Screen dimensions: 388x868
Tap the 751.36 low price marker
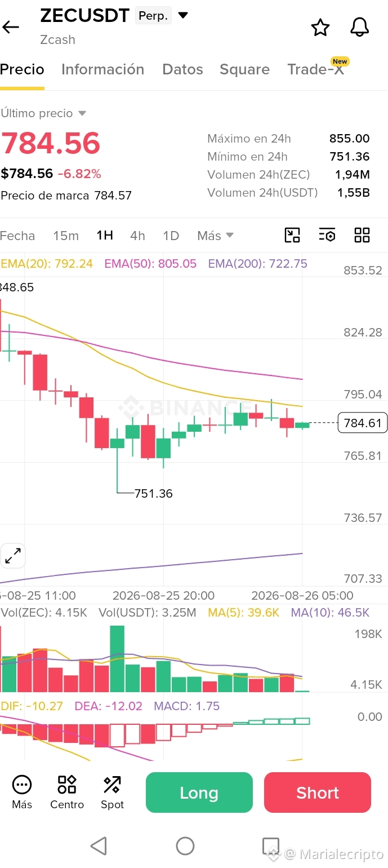tap(153, 494)
